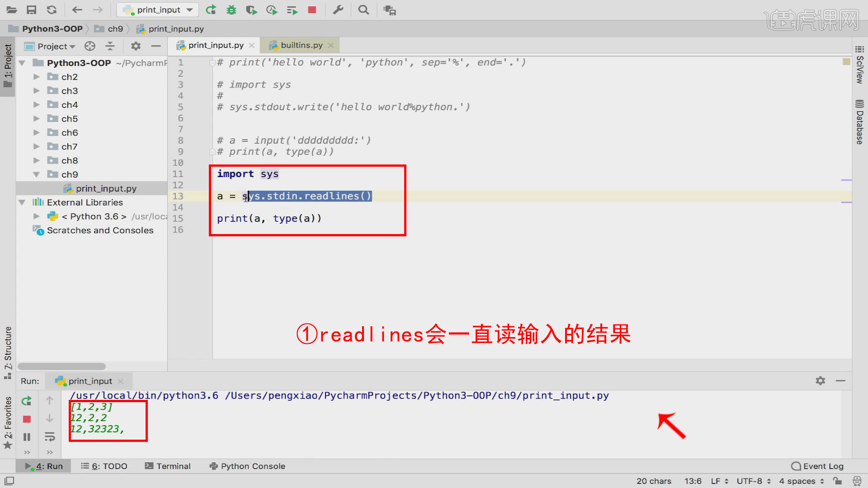
Task: Switch to the print_input.py editor tab
Action: 216,45
